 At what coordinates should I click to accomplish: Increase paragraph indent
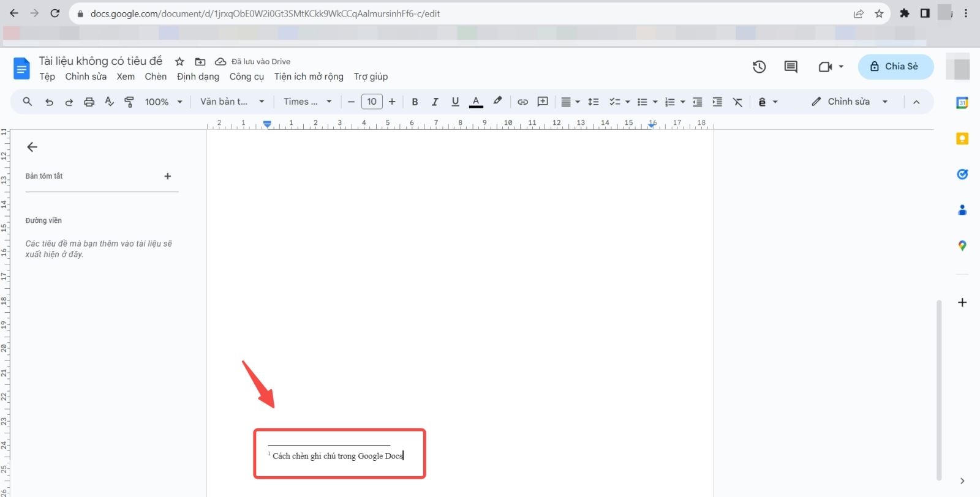[x=717, y=102]
